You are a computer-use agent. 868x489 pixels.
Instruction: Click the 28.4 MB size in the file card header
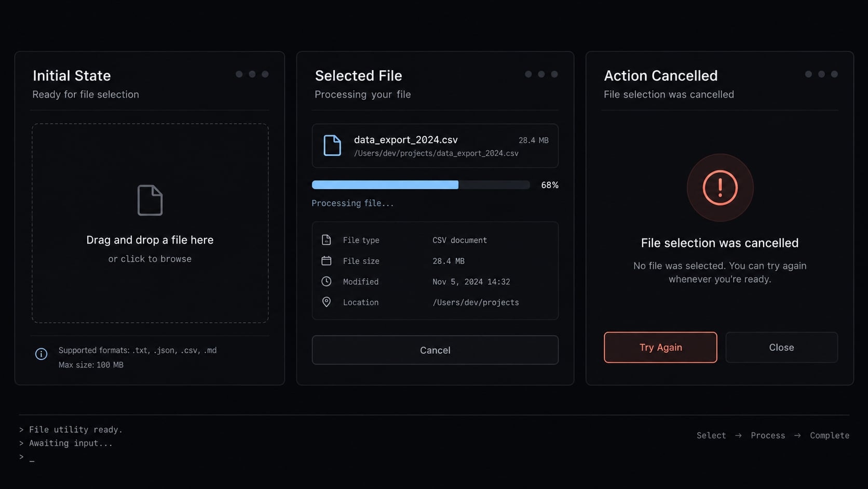coord(534,140)
